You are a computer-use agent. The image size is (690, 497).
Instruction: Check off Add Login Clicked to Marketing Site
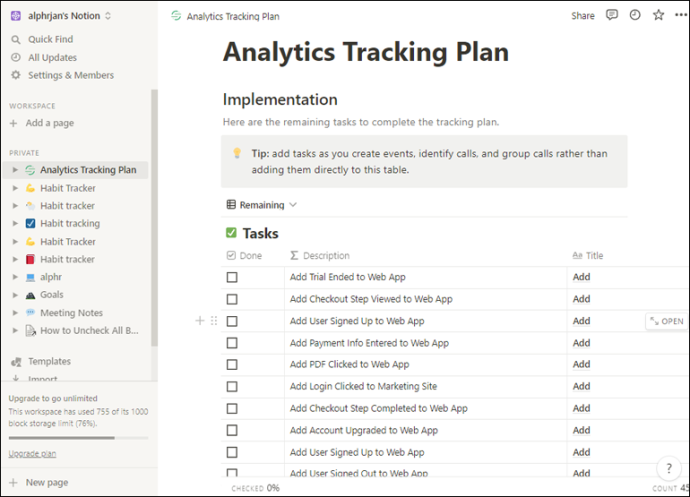[x=232, y=387]
